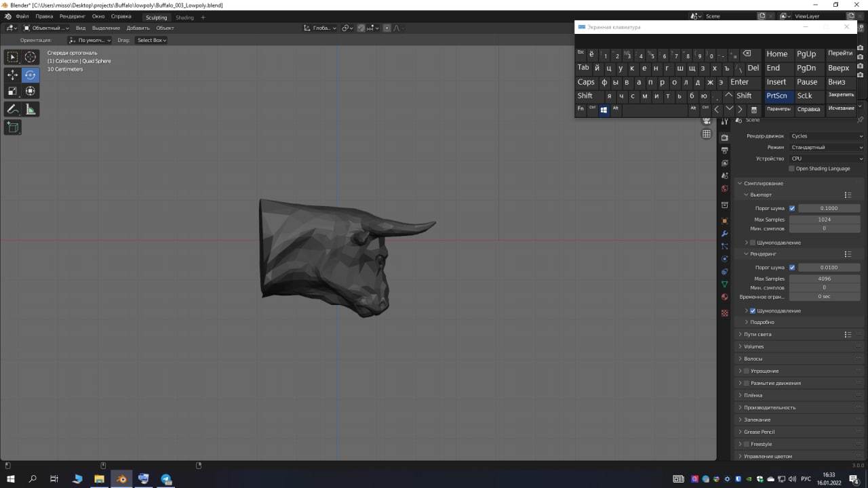Image resolution: width=868 pixels, height=488 pixels.
Task: Open the Рендер-движок Cycles dropdown
Action: coord(827,136)
